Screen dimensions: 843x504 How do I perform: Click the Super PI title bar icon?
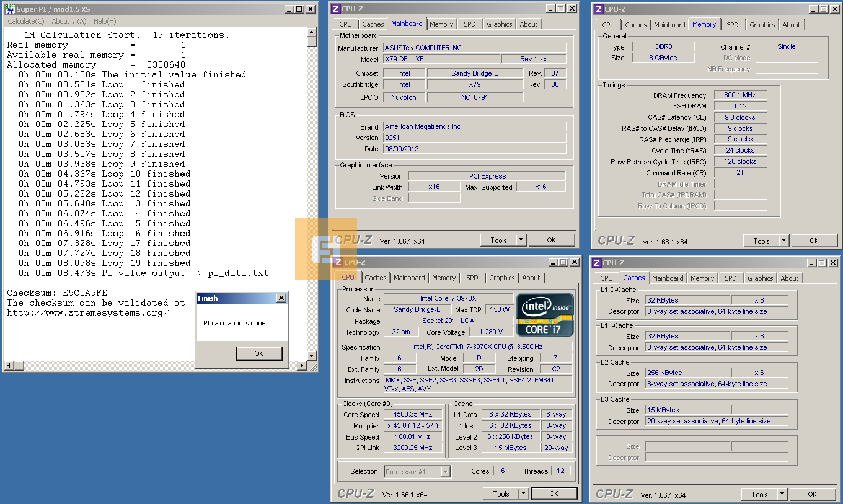pos(10,9)
